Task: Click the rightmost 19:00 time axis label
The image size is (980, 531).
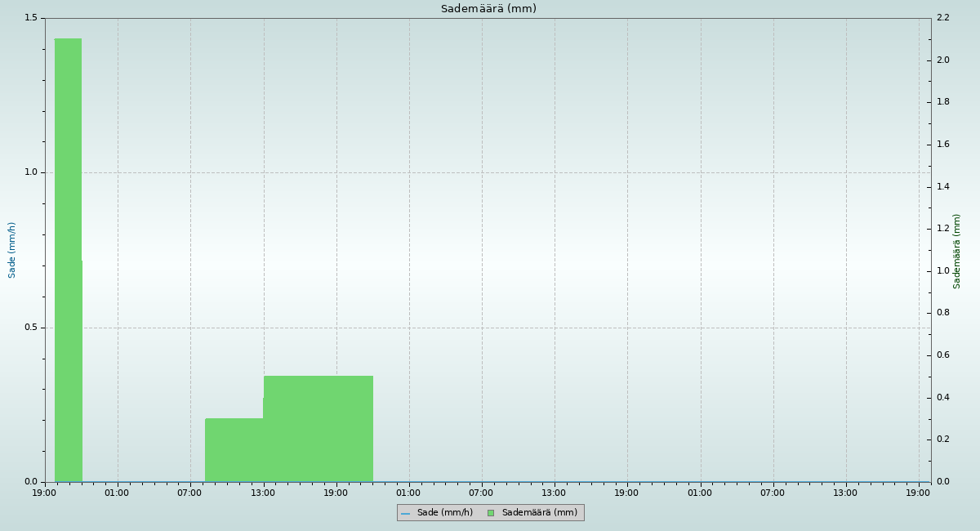Action: (918, 493)
